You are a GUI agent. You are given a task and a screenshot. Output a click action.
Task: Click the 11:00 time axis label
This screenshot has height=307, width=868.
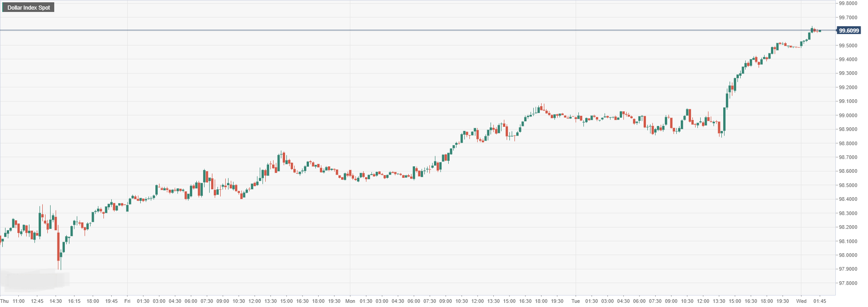pyautogui.click(x=18, y=301)
